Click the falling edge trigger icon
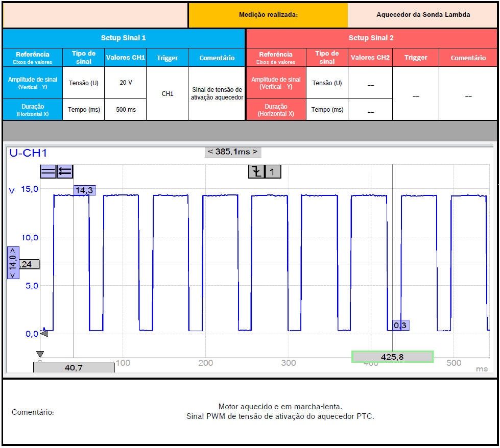Image resolution: width=500 pixels, height=448 pixels. (x=256, y=172)
